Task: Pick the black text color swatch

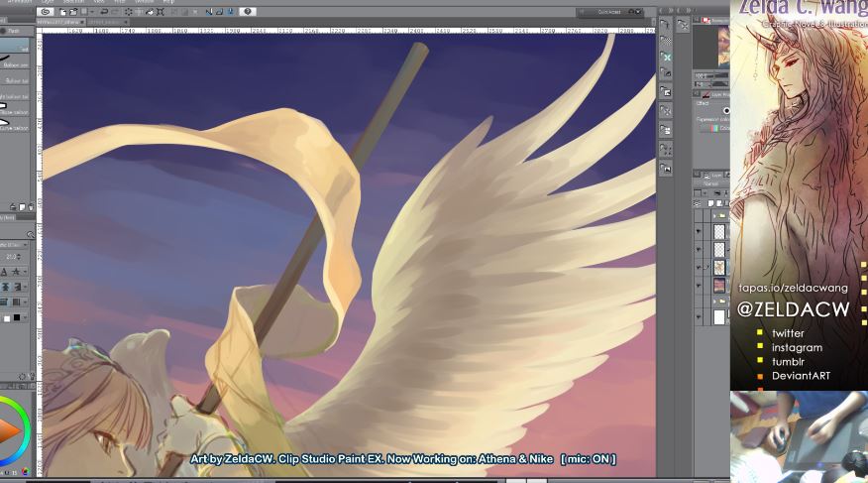Action: click(17, 317)
